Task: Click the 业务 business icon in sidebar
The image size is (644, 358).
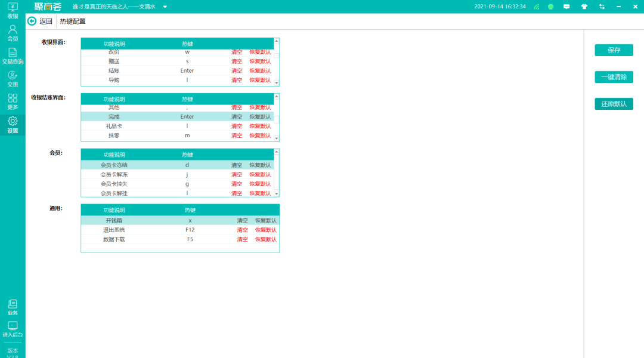Action: point(13,304)
